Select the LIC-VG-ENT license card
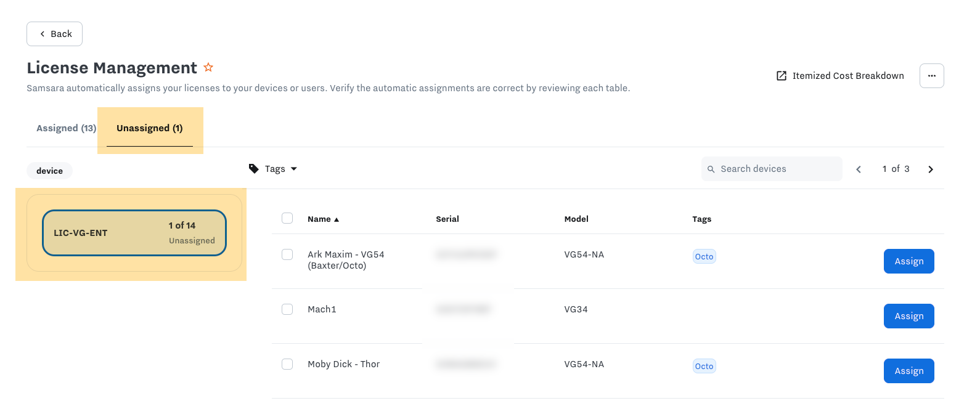Viewport: 980px width, 406px height. (x=134, y=233)
